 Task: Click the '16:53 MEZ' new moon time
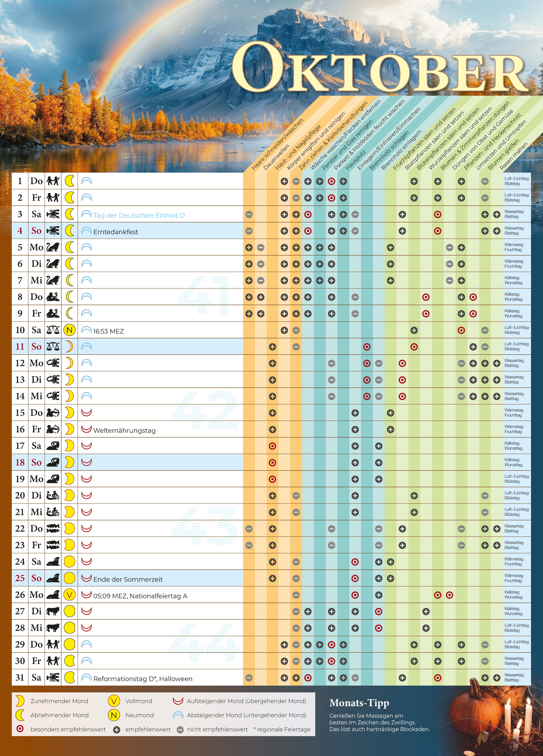click(109, 331)
